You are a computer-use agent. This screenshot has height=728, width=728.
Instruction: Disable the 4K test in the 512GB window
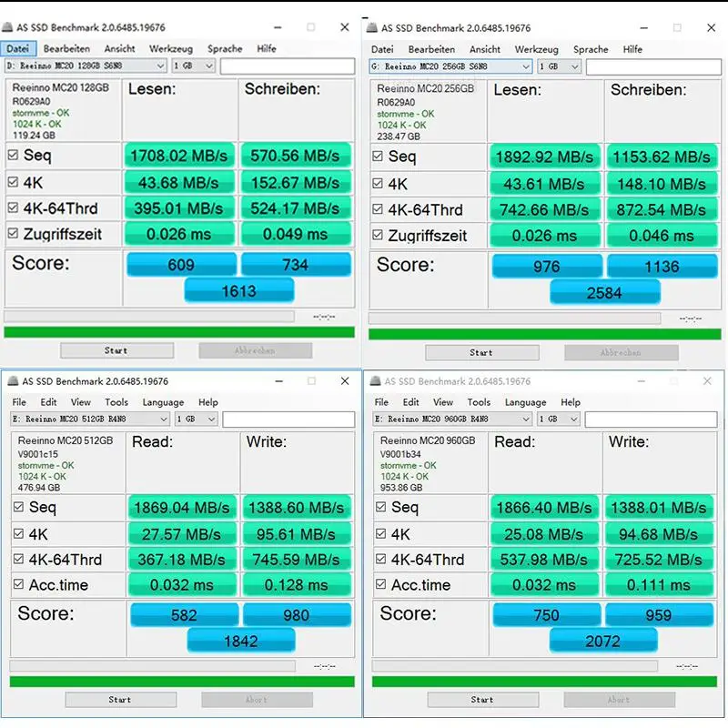coord(18,533)
